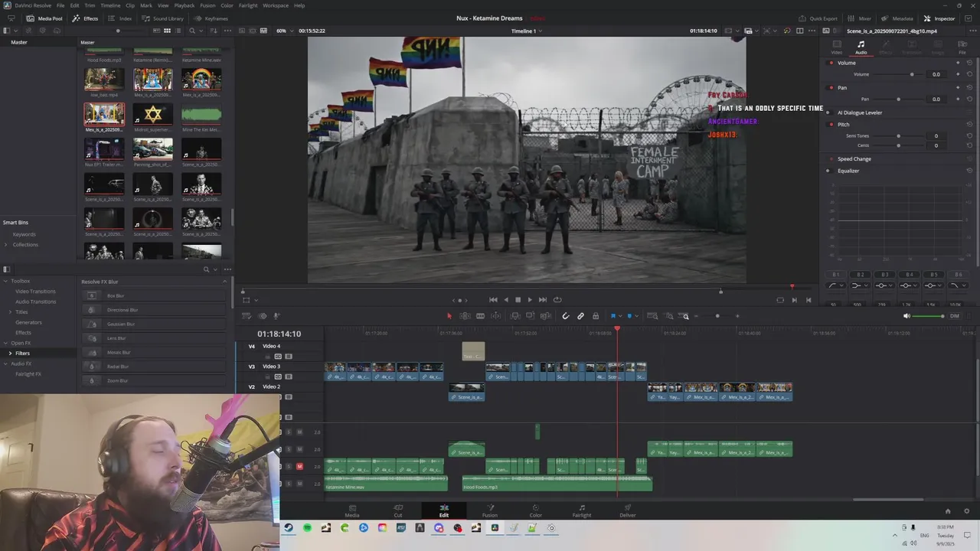980x551 pixels.
Task: Switch Inspector to the Video tab
Action: coord(837,47)
